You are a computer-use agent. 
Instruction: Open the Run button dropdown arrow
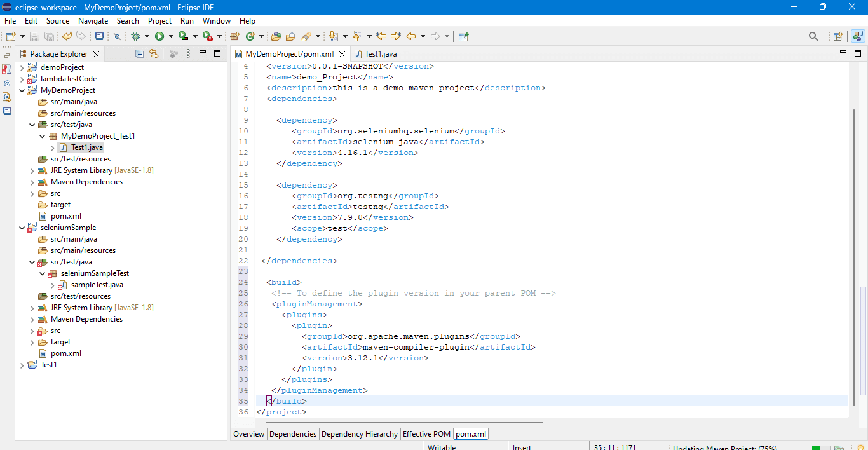point(170,37)
